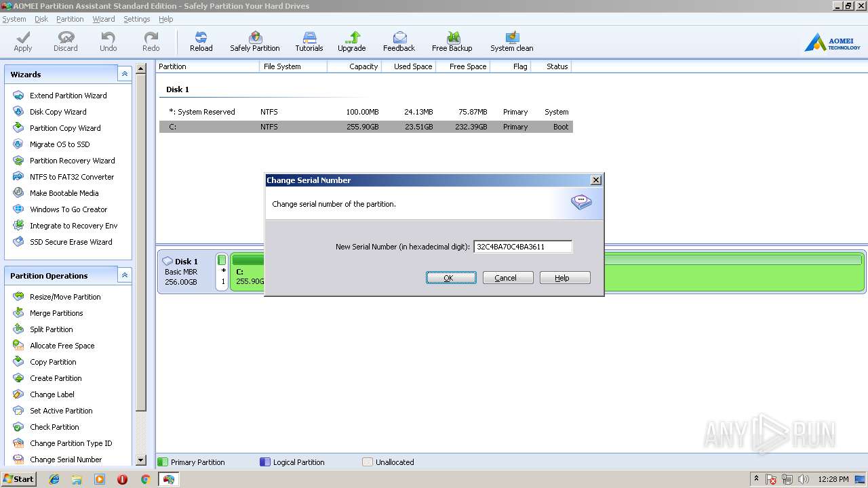Click the left panel scrollbar down arrow

point(141,460)
